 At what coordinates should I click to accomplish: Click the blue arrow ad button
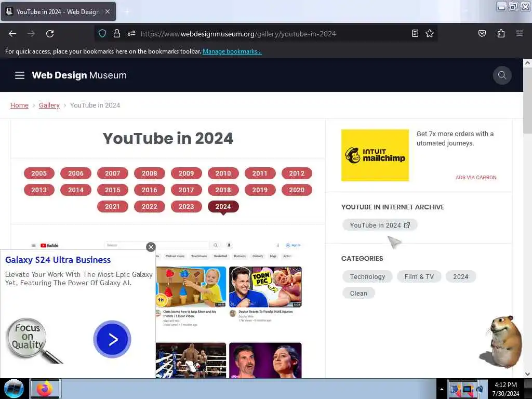pyautogui.click(x=112, y=339)
